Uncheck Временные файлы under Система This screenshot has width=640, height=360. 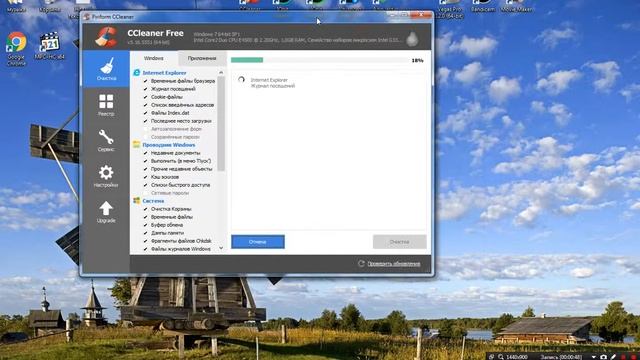(x=146, y=217)
